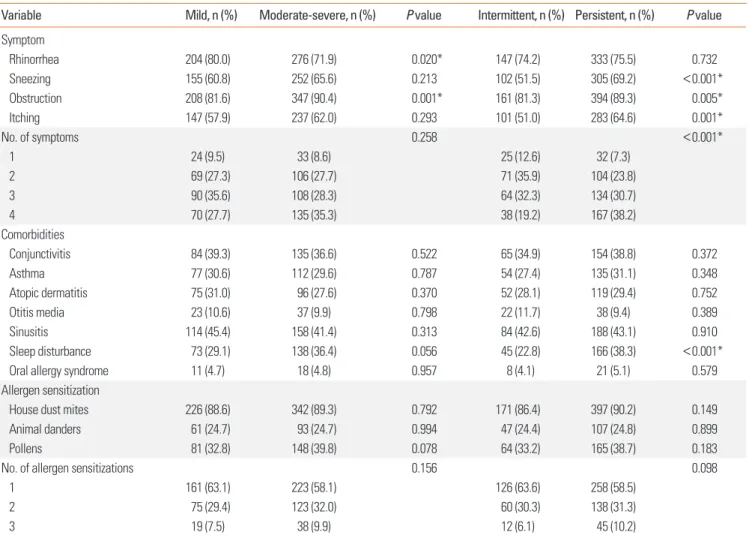Click the 'Atopic dermatitis' row label

pos(48,293)
